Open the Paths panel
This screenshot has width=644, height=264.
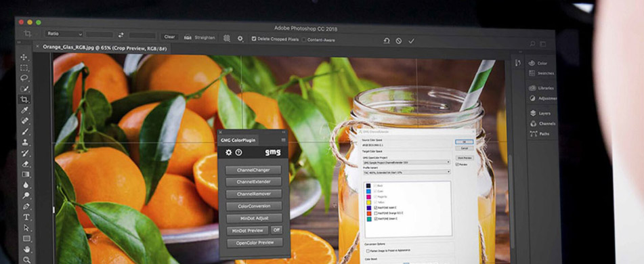pyautogui.click(x=540, y=133)
